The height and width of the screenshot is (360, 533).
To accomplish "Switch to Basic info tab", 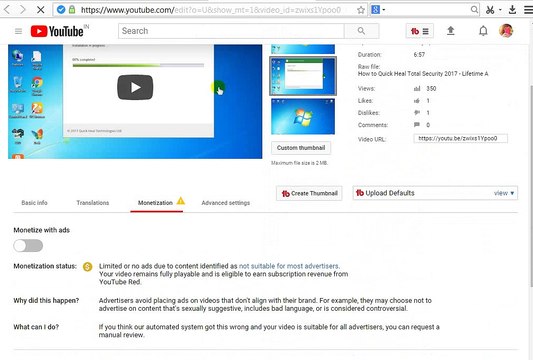I will point(34,203).
